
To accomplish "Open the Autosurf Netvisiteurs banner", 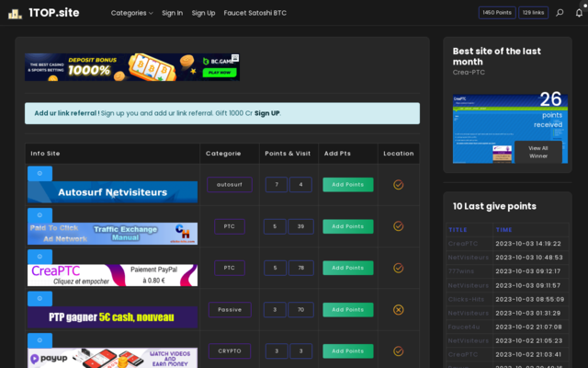I will coord(112,192).
